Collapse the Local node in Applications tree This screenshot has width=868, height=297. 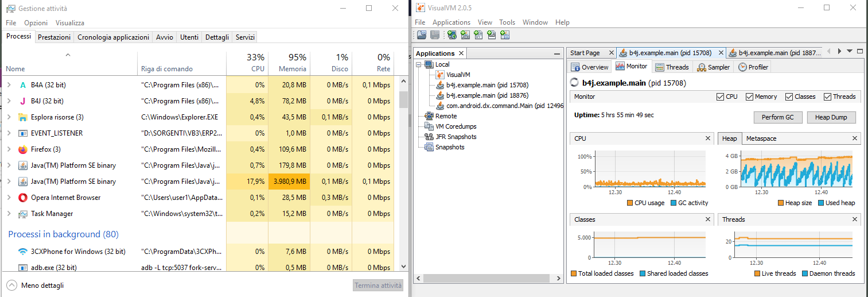click(x=419, y=64)
